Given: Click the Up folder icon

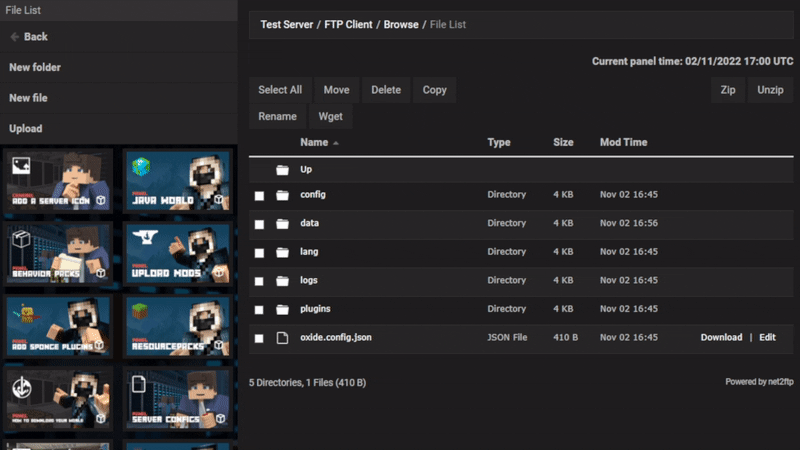Looking at the screenshot, I should click(282, 170).
